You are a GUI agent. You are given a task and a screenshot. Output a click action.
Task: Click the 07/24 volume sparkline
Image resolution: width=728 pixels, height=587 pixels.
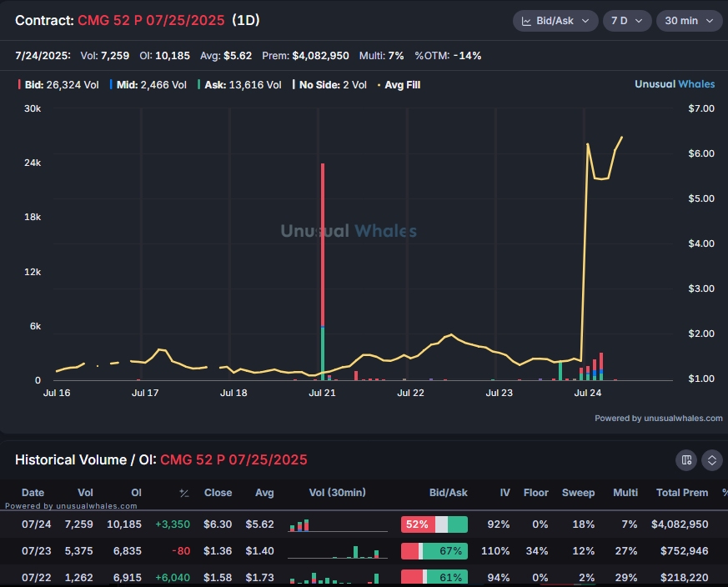[338, 525]
